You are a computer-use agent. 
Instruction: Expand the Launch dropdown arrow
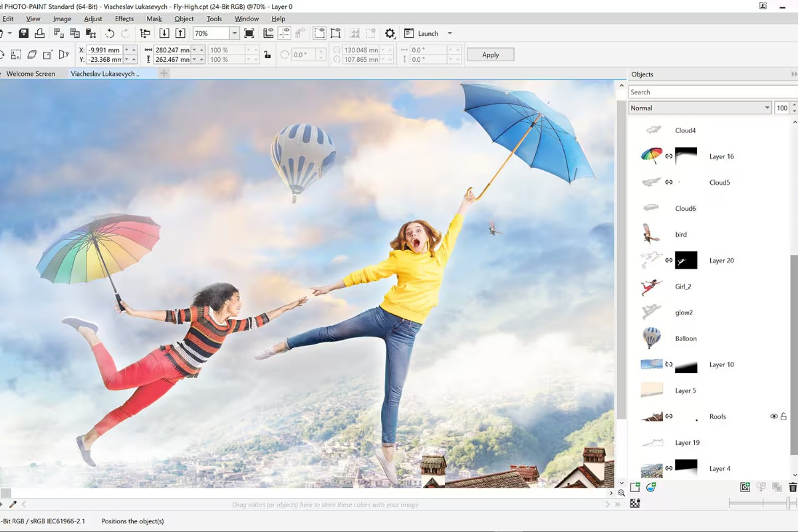[x=450, y=33]
